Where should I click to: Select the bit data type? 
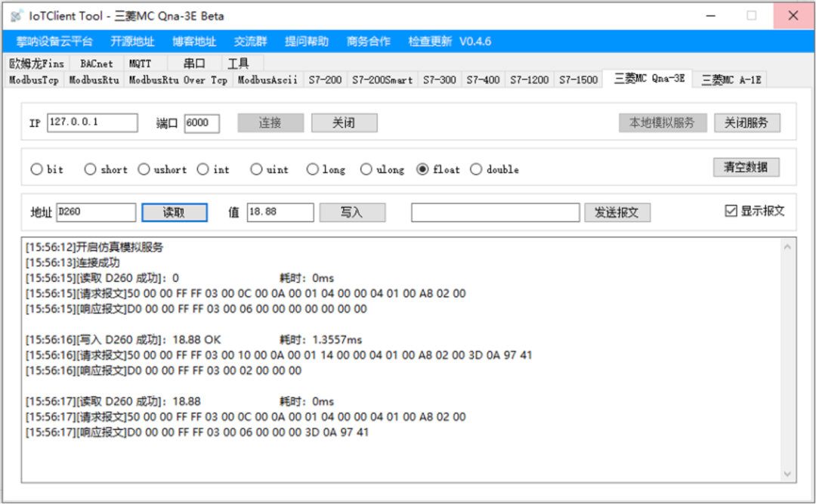pos(36,169)
